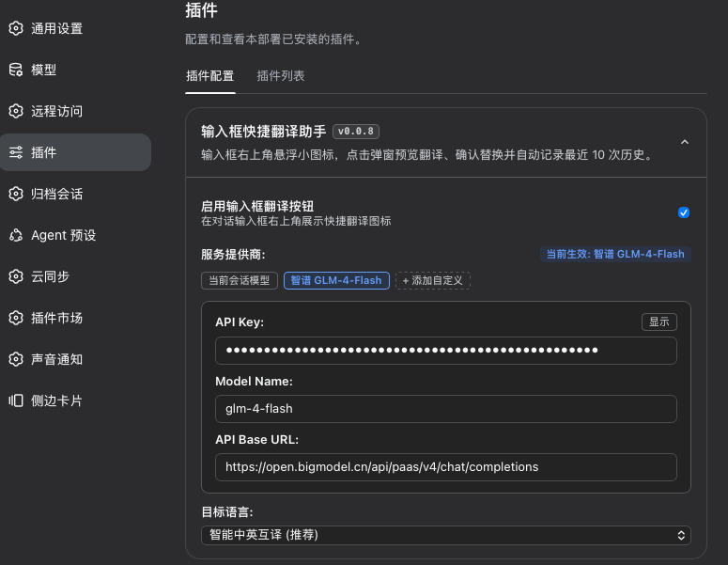
Task: Click the Agent 预设 sidebar icon
Action: (16, 235)
